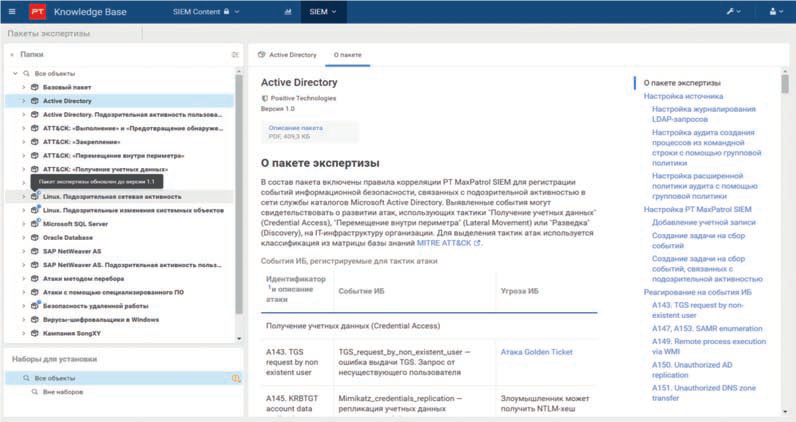The image size is (796, 422).
Task: Click the folder tree vertical scrollbar
Action: point(239,194)
